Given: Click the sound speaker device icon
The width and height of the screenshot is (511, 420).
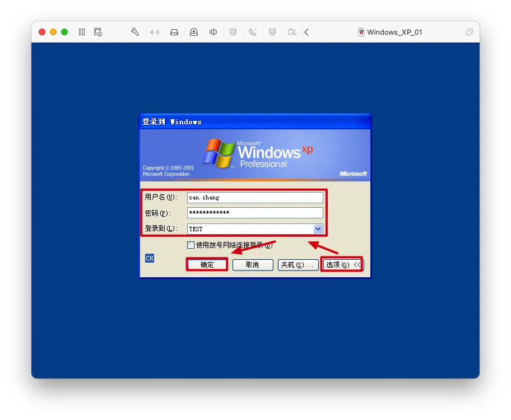Looking at the screenshot, I should [213, 32].
